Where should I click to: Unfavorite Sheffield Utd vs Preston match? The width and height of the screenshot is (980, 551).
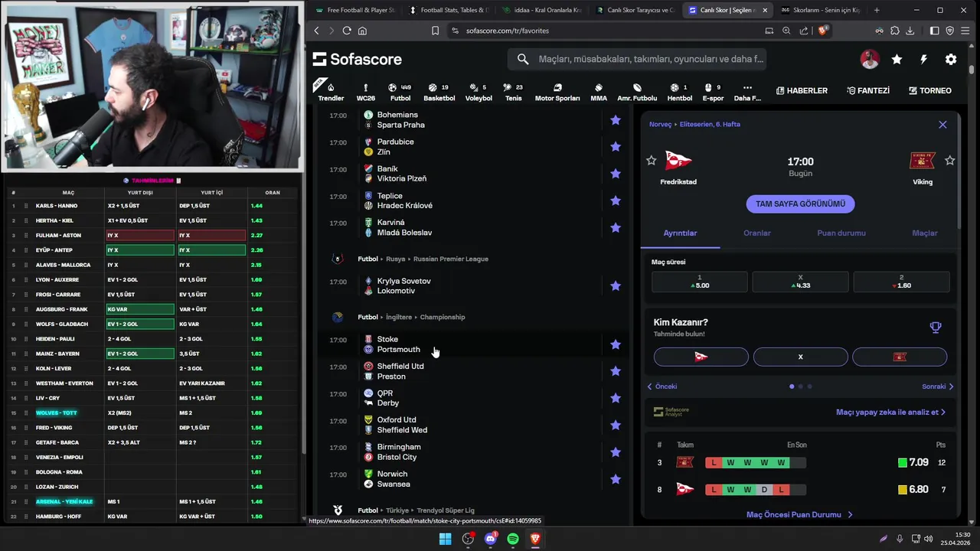[x=616, y=371]
